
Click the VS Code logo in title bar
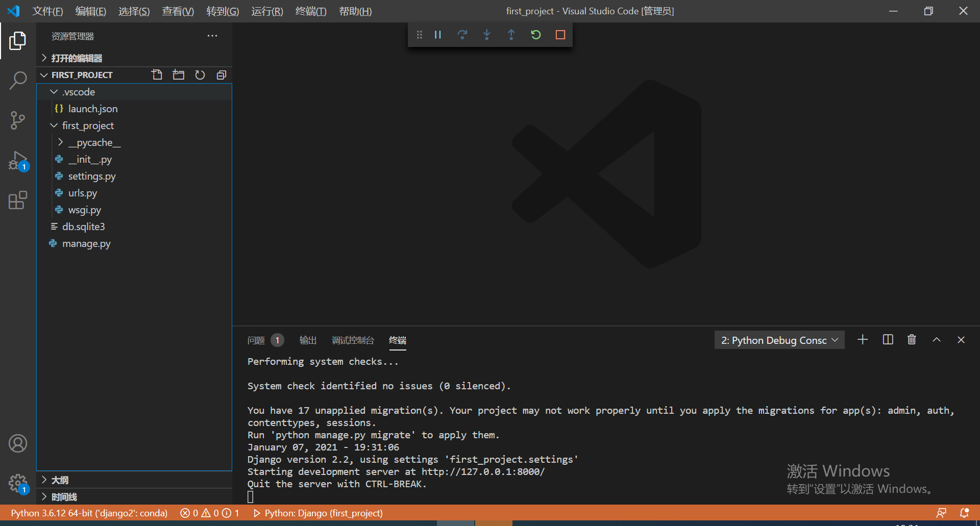point(14,11)
